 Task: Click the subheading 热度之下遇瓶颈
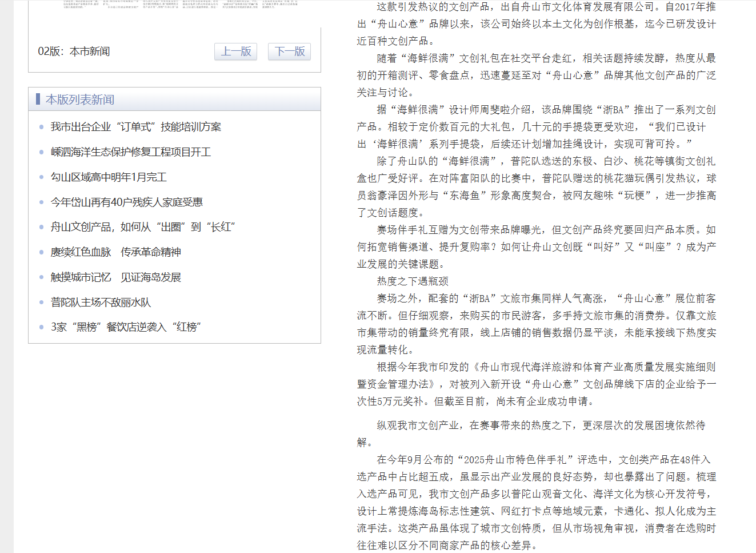tap(413, 281)
